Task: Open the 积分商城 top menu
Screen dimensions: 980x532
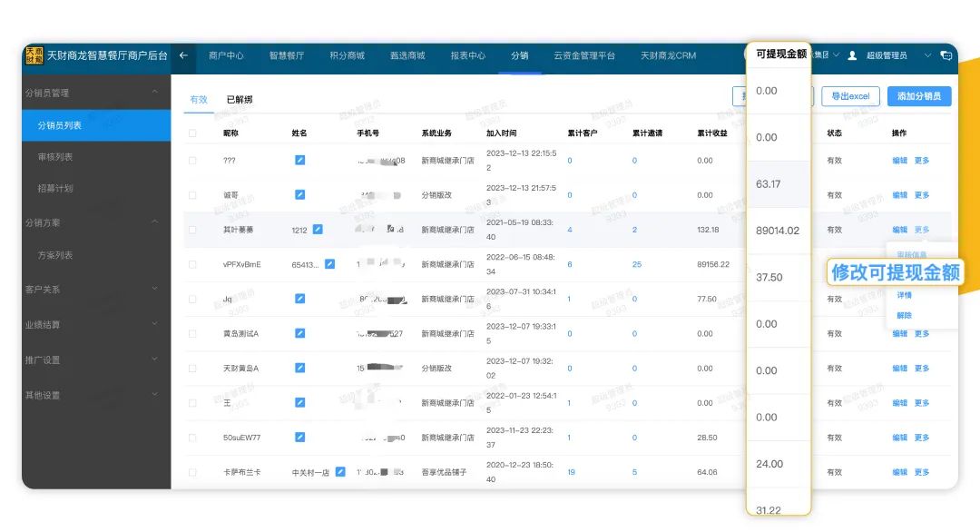Action: tap(347, 55)
